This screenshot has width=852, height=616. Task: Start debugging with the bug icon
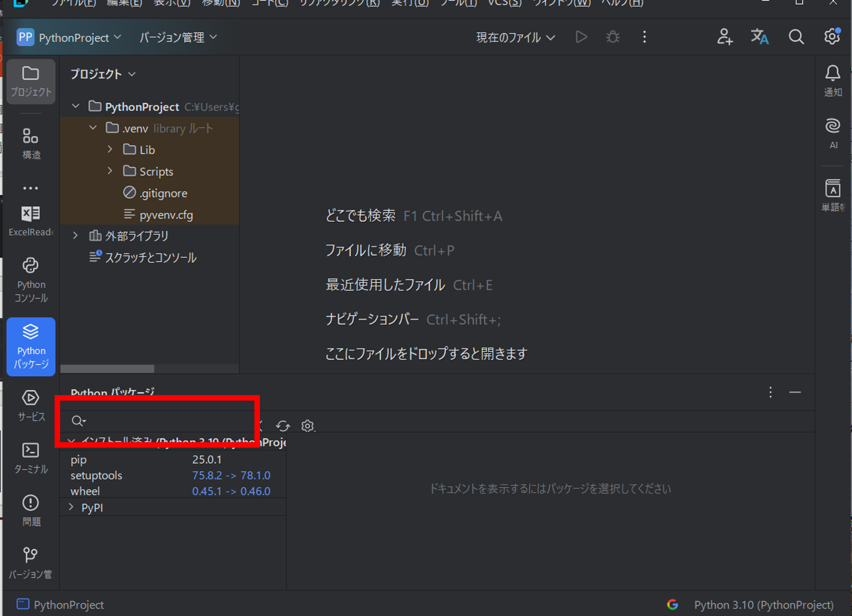pos(612,37)
